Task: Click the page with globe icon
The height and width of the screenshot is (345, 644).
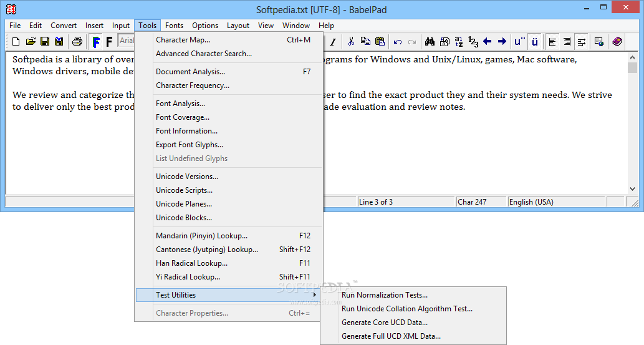Action: click(599, 42)
